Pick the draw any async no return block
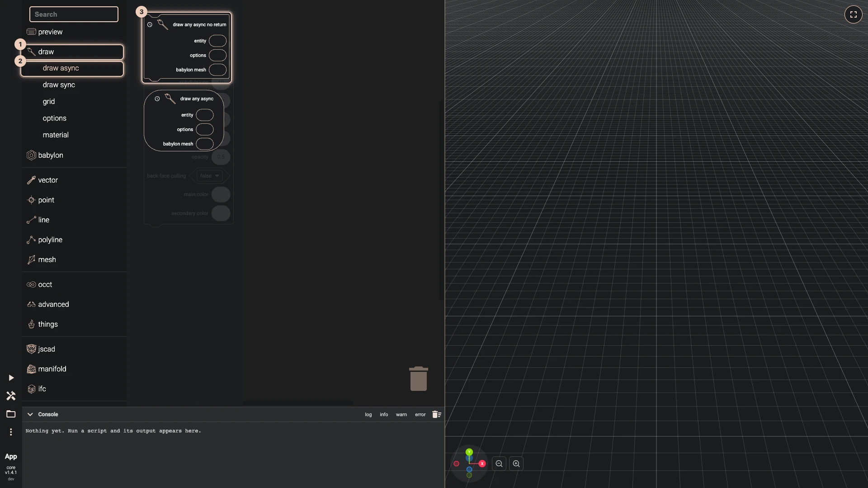868x488 pixels. click(x=186, y=47)
